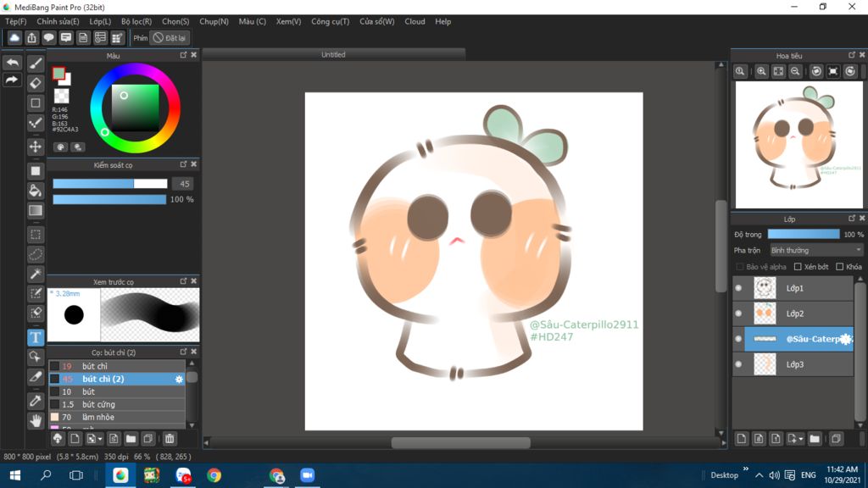Click the Undo arrow
The image size is (868, 488).
point(12,63)
